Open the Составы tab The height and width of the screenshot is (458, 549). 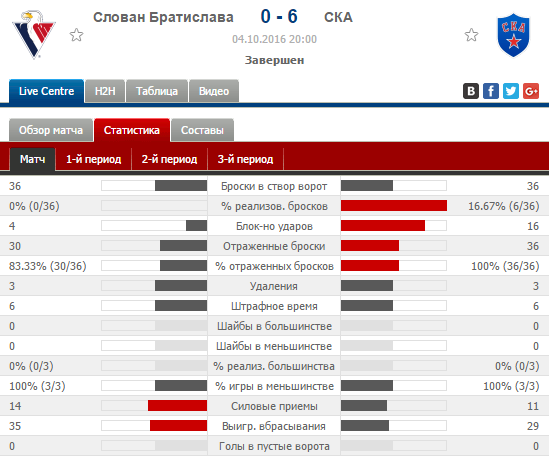click(202, 130)
